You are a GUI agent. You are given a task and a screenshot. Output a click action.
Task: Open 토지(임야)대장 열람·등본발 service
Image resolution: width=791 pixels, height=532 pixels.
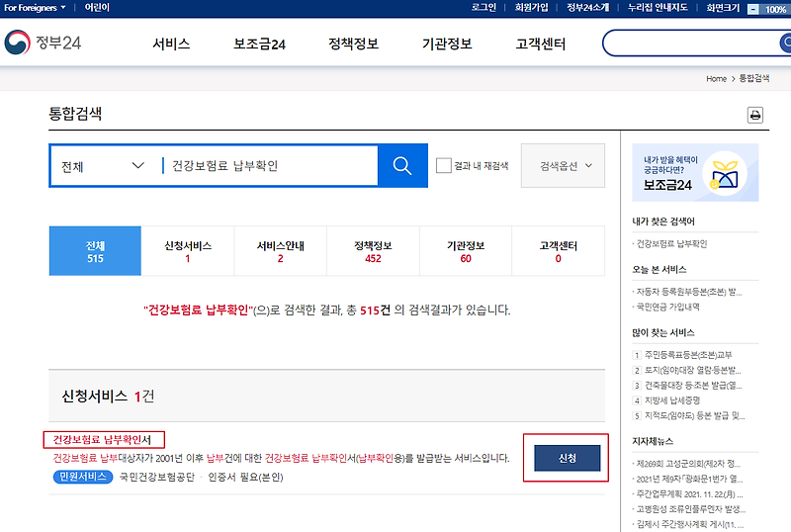coord(693,370)
